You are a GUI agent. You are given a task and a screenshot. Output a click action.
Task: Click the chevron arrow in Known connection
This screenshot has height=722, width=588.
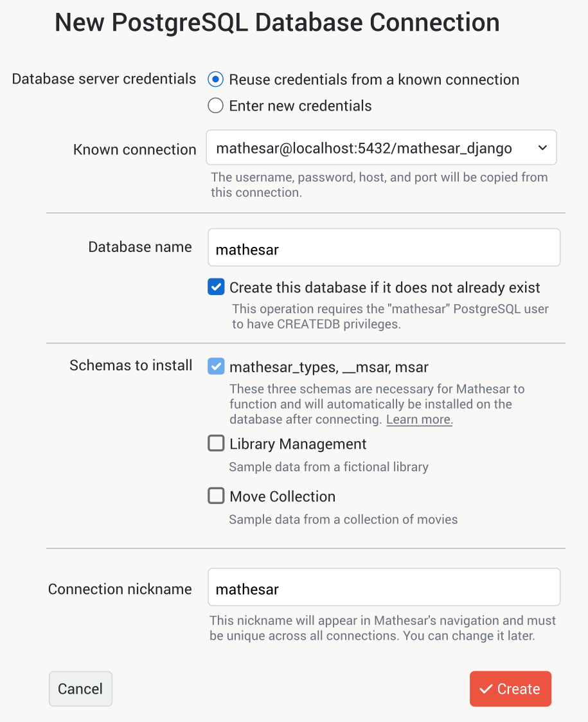pos(542,148)
